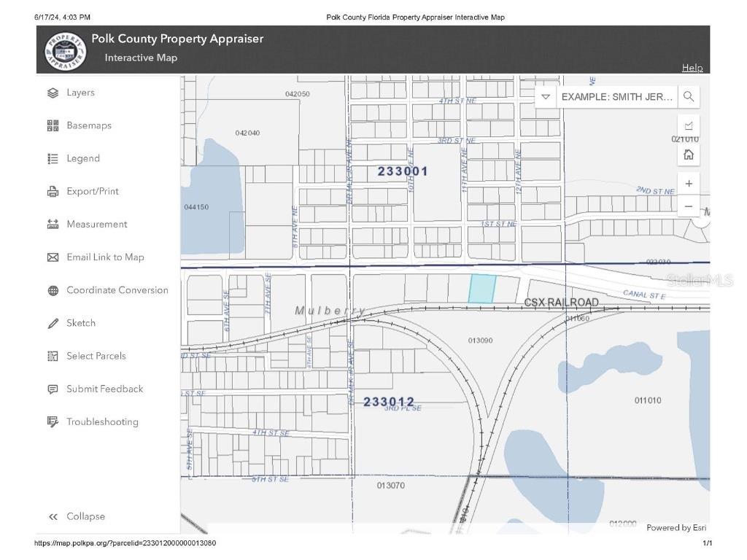The height and width of the screenshot is (560, 747).
Task: Click the Layers stack icon
Action: coord(53,93)
